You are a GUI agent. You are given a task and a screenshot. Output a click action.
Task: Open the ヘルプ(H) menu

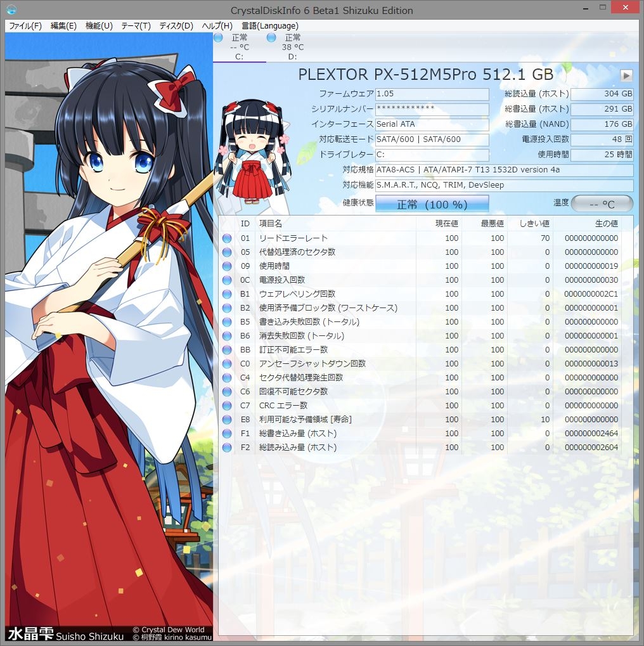click(217, 26)
